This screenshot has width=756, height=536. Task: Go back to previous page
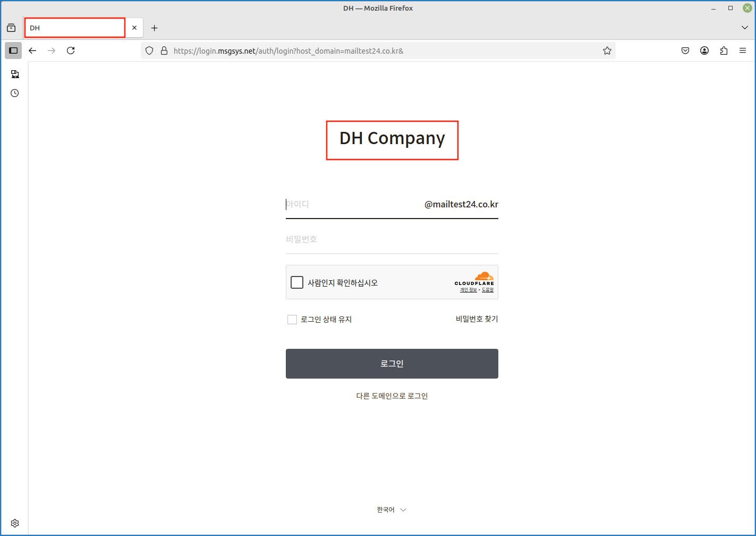pos(32,51)
